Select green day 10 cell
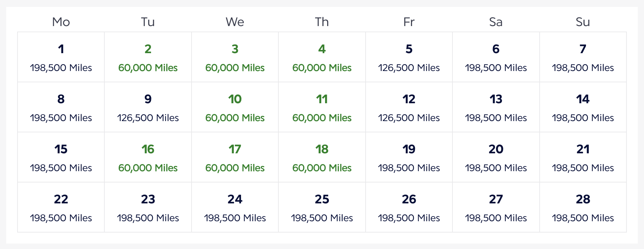 (x=235, y=107)
